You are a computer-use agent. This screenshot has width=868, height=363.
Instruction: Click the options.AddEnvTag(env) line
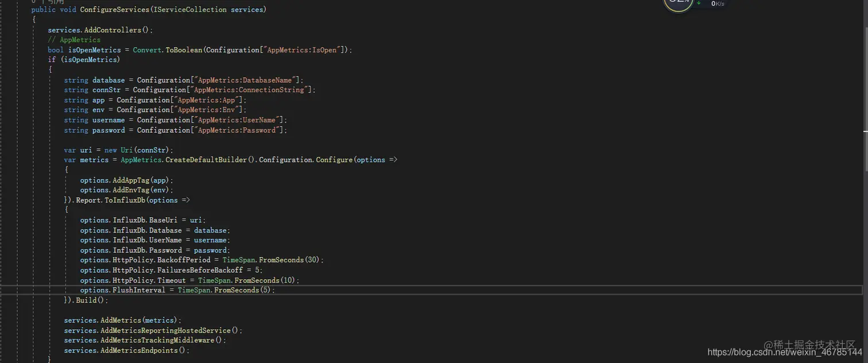coord(127,190)
